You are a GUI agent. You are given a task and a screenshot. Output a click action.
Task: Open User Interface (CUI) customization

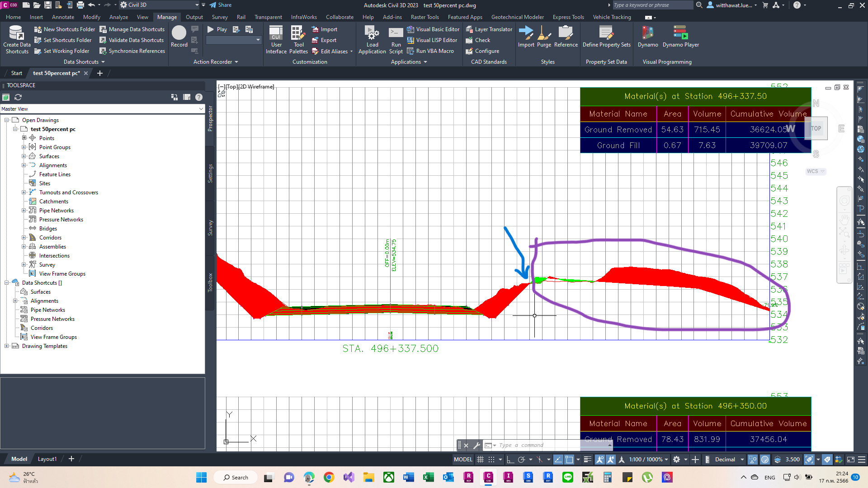[276, 40]
